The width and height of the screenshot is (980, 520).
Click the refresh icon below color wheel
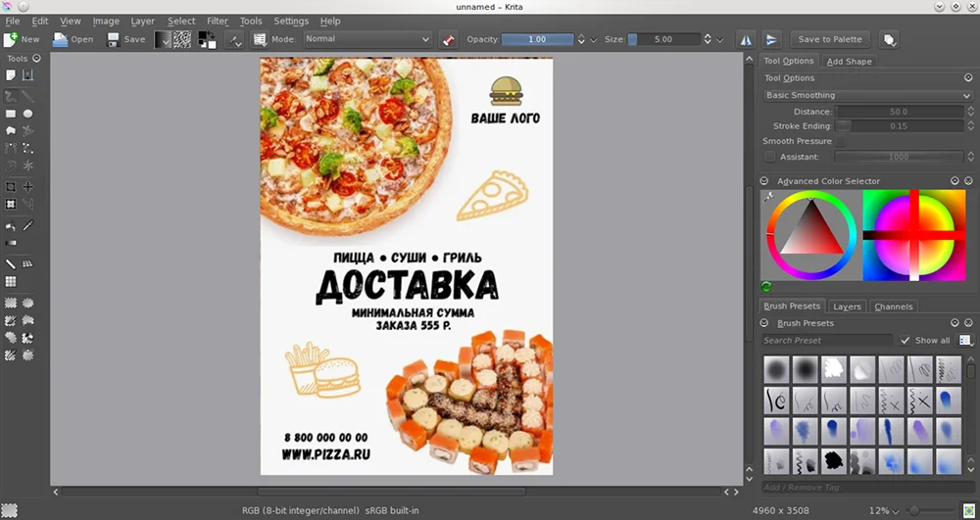pyautogui.click(x=766, y=287)
